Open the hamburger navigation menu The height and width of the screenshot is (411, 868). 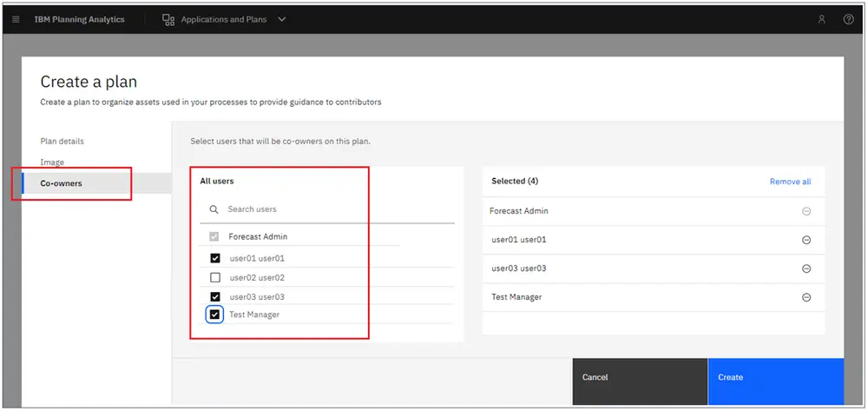click(x=16, y=19)
